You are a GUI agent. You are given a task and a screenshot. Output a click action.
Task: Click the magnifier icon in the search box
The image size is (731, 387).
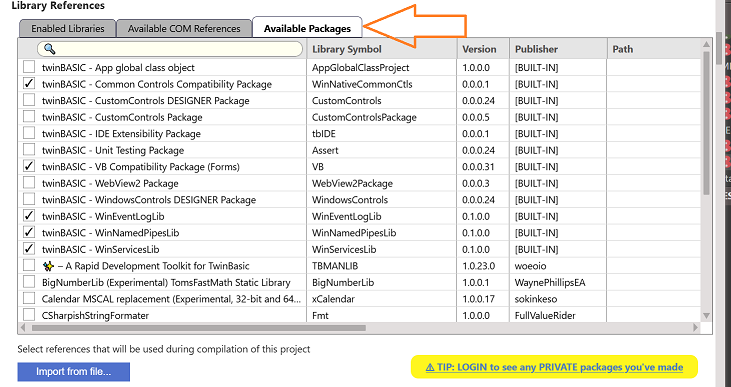(x=49, y=49)
